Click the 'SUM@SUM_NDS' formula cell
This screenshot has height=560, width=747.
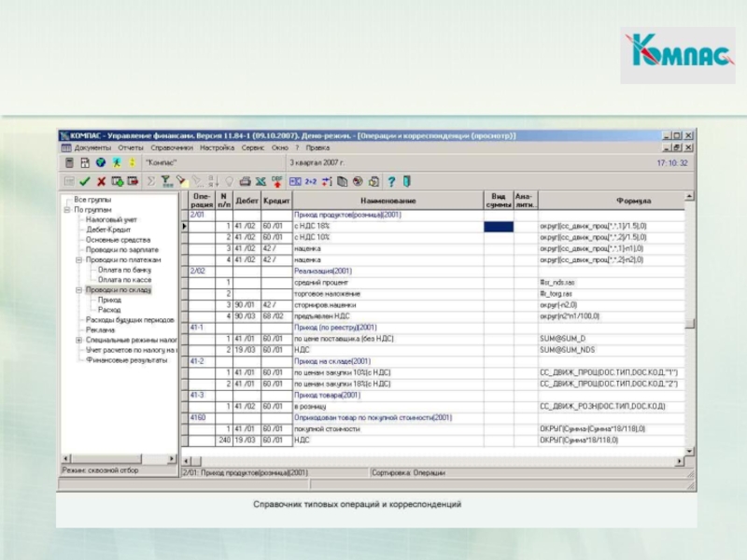[x=612, y=350]
